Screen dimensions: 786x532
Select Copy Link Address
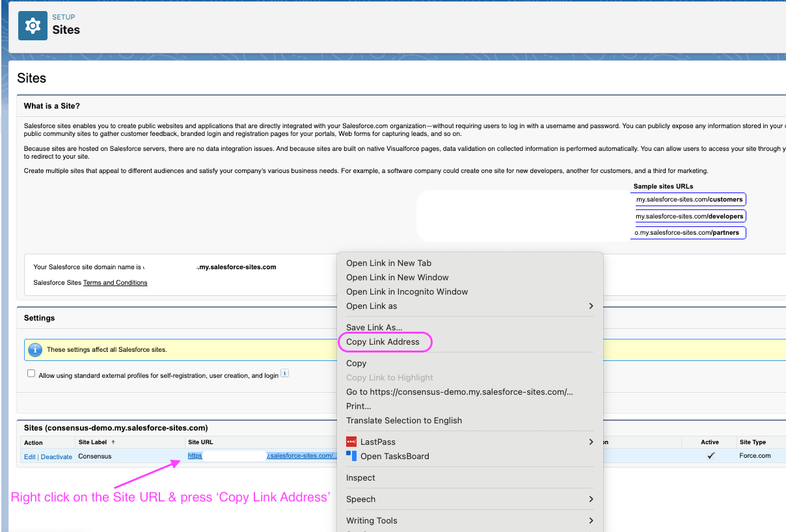coord(470,341)
